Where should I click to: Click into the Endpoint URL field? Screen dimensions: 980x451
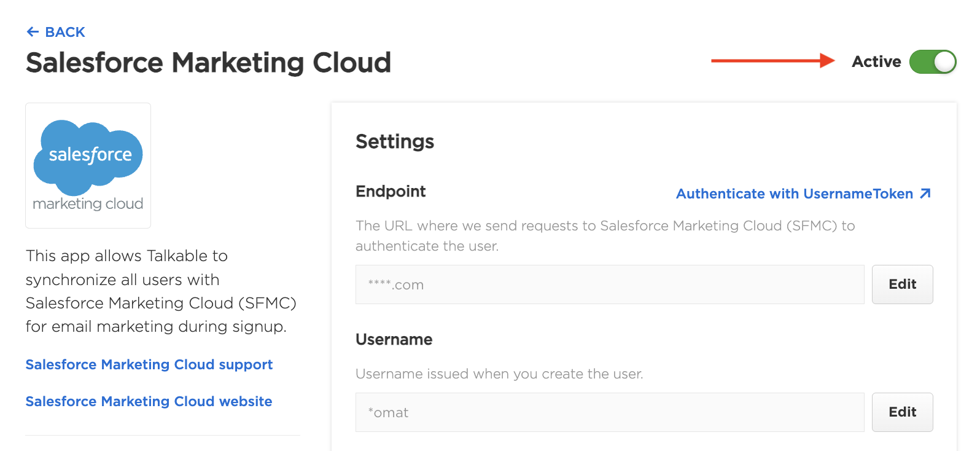pyautogui.click(x=609, y=284)
